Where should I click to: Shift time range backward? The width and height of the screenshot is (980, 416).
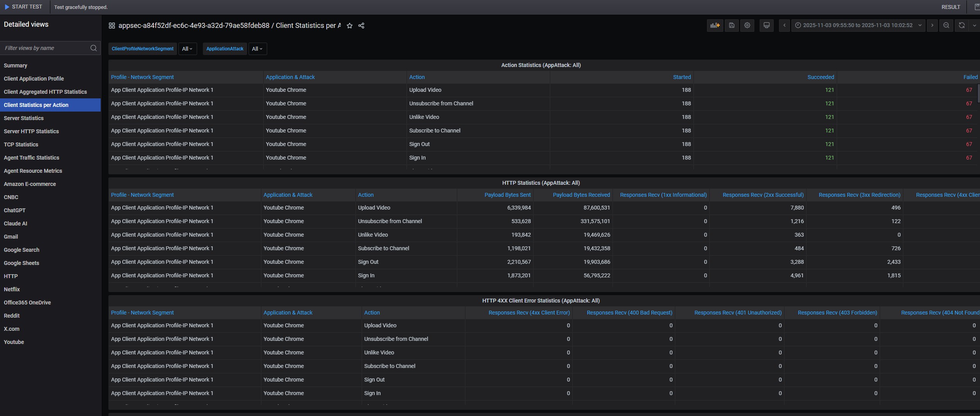tap(784, 26)
